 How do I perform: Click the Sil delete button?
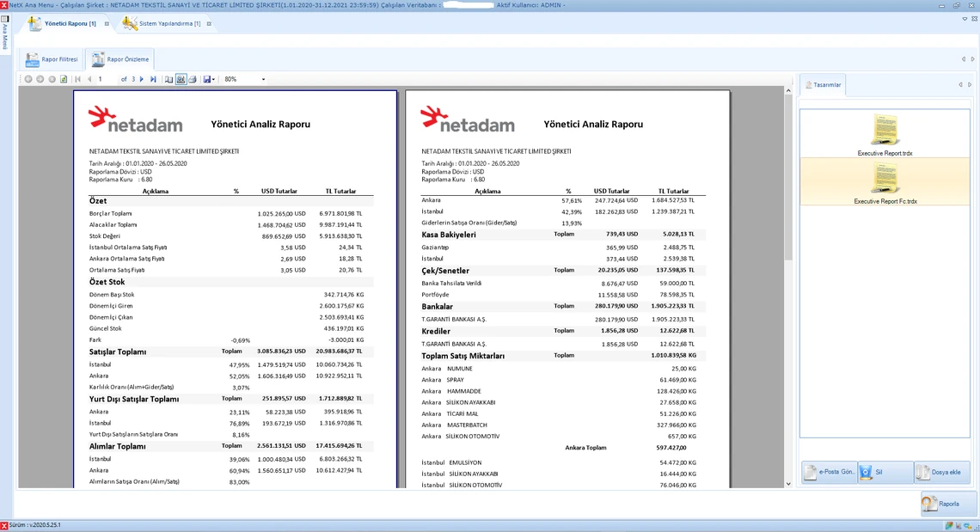[885, 473]
